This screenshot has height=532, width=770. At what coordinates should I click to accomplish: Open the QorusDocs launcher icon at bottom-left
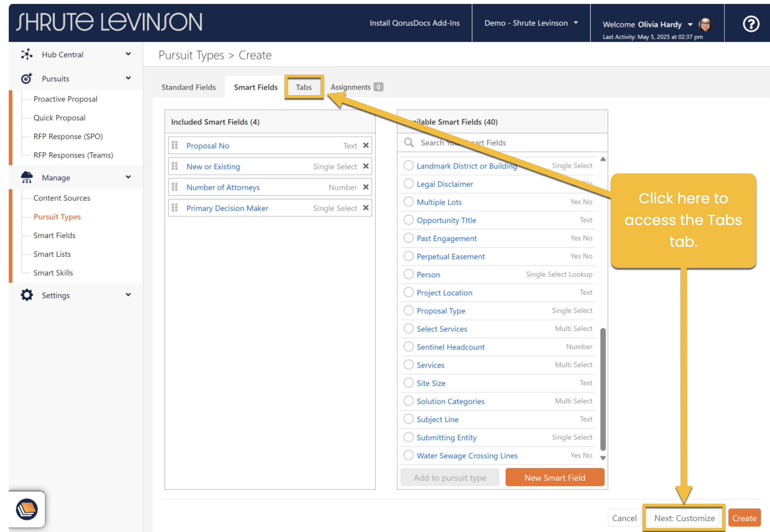point(27,509)
